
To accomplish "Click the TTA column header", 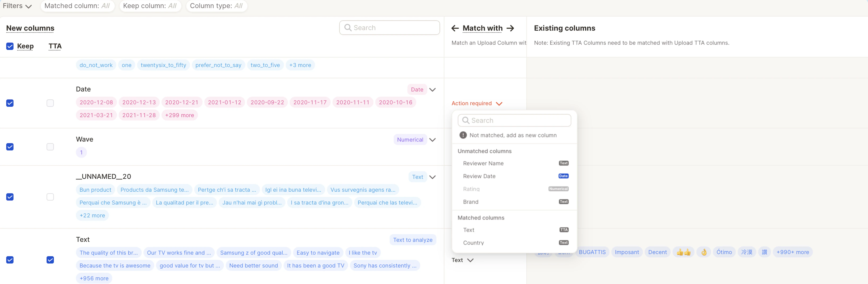I will coord(55,46).
